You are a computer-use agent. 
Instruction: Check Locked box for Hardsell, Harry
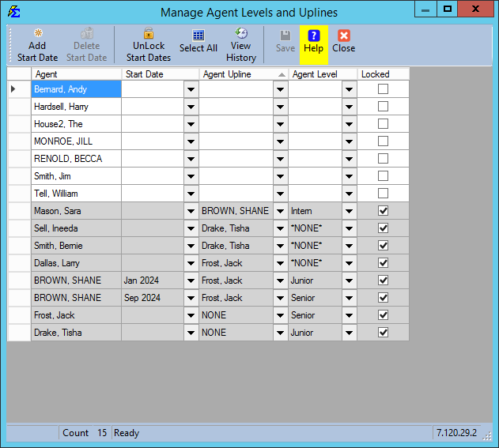[383, 106]
